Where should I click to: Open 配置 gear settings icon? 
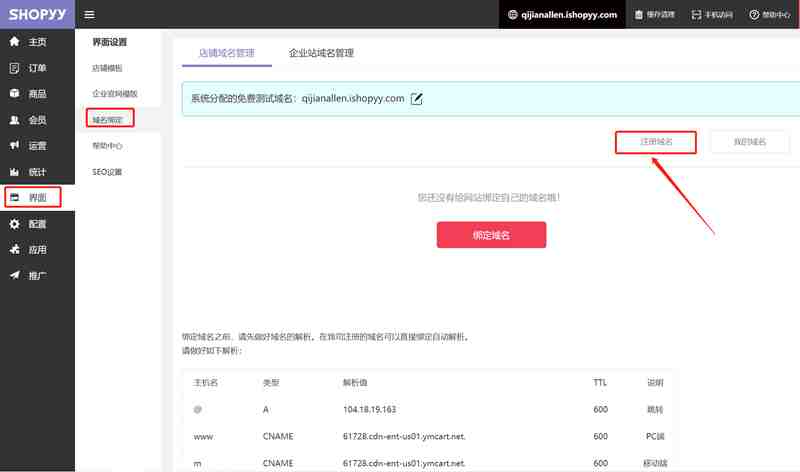click(14, 224)
